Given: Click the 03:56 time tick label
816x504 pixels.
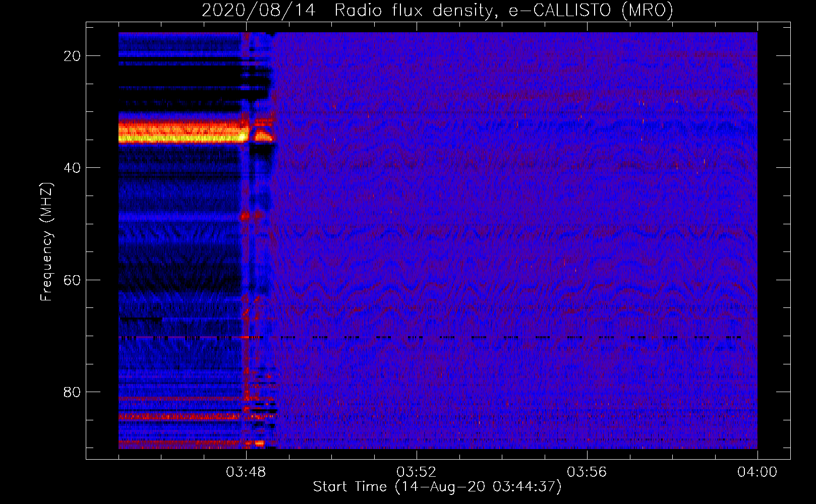Looking at the screenshot, I should point(587,472).
